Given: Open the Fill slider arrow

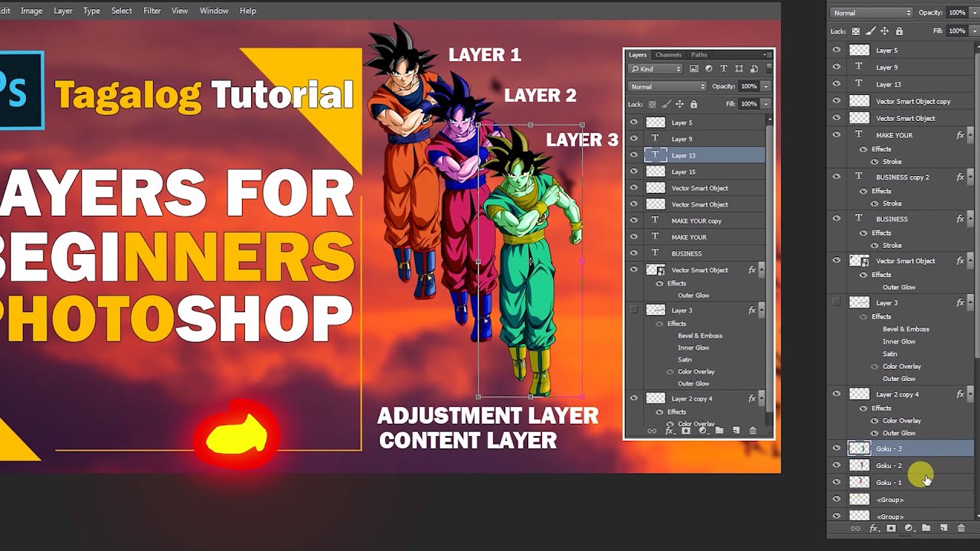Looking at the screenshot, I should [x=974, y=31].
